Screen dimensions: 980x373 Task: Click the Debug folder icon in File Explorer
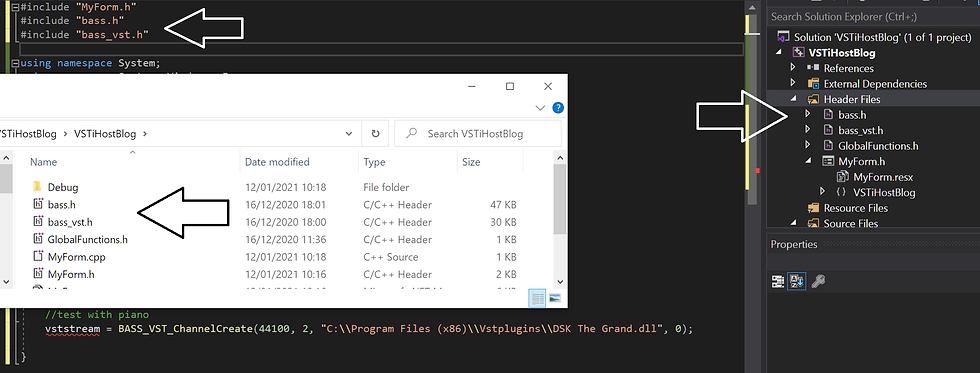(x=37, y=187)
